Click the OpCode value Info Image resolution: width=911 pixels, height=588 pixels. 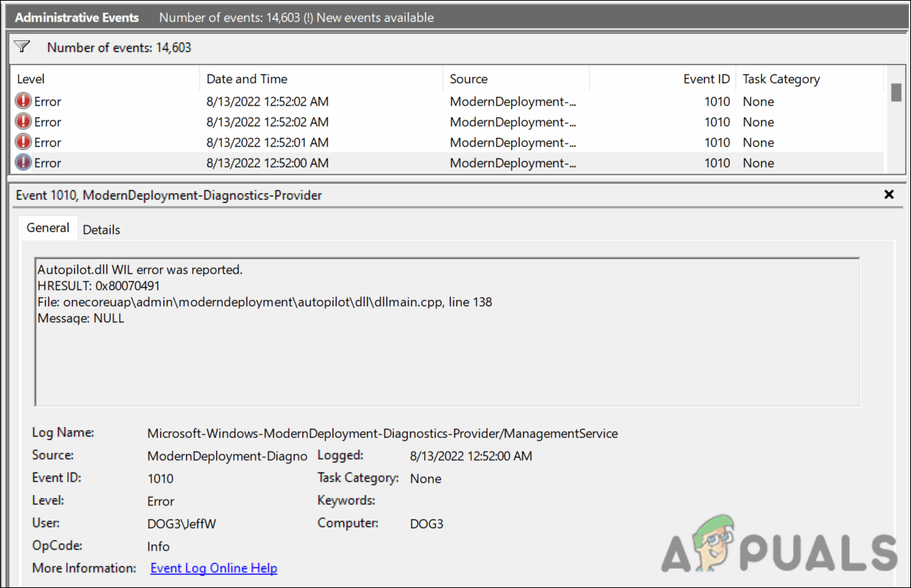point(159,546)
